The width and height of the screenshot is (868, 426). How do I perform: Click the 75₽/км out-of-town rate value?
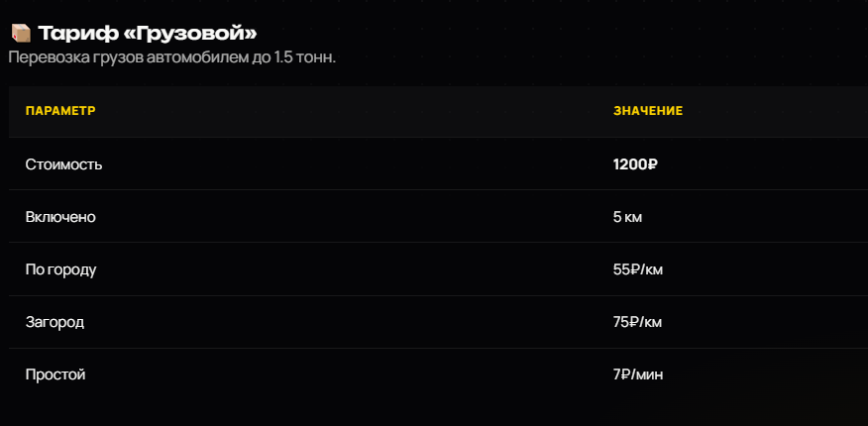click(637, 322)
